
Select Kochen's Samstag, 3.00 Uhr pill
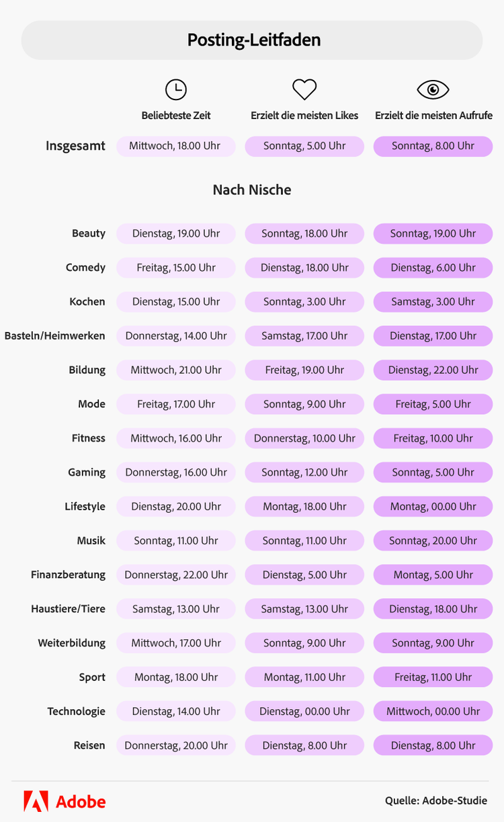tap(433, 302)
